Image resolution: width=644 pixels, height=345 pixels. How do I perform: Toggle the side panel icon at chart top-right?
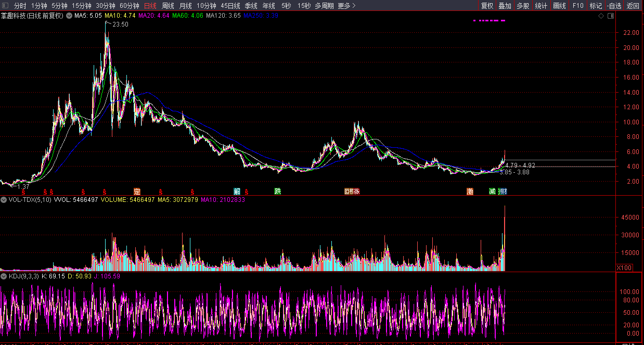[x=611, y=16]
